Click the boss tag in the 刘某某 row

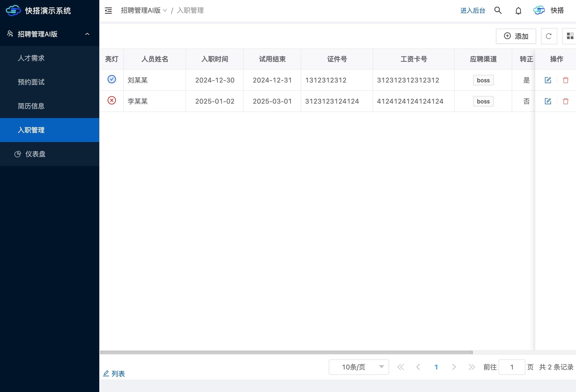point(483,80)
